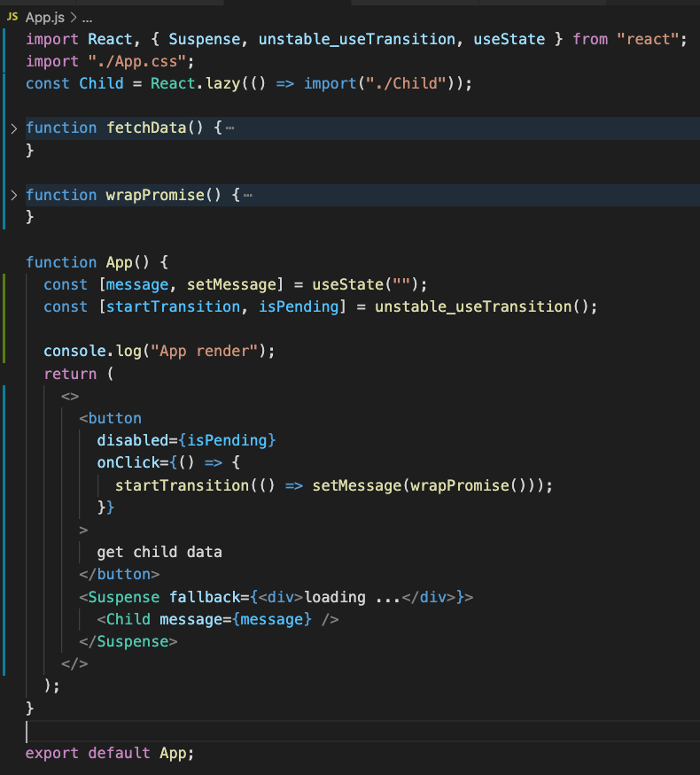
Task: Click "Suspense" in the react import
Action: tap(204, 39)
